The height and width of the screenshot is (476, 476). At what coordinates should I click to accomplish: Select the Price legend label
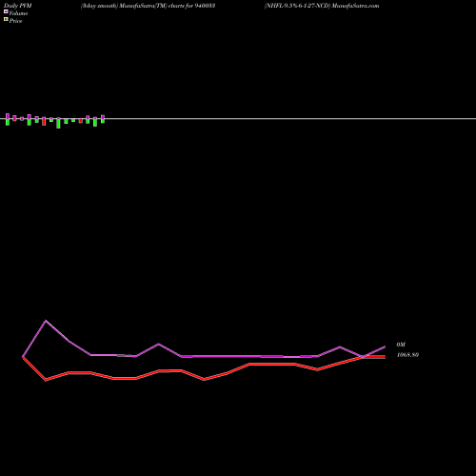15,21
